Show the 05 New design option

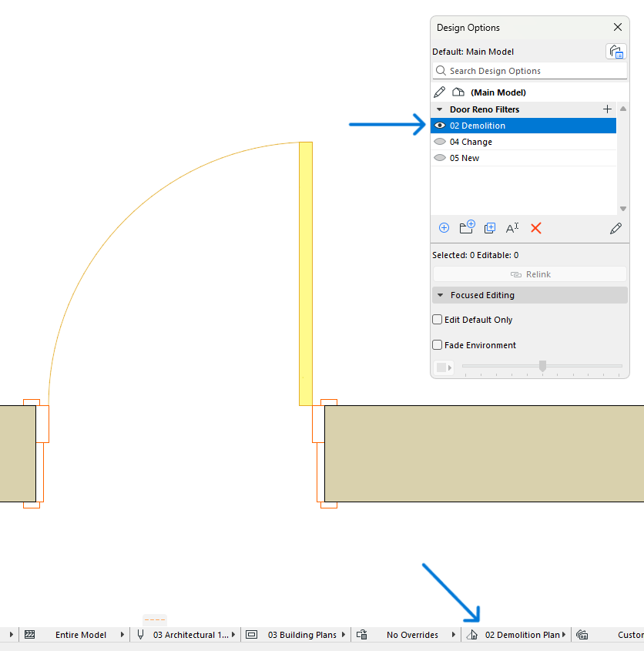[x=440, y=158]
